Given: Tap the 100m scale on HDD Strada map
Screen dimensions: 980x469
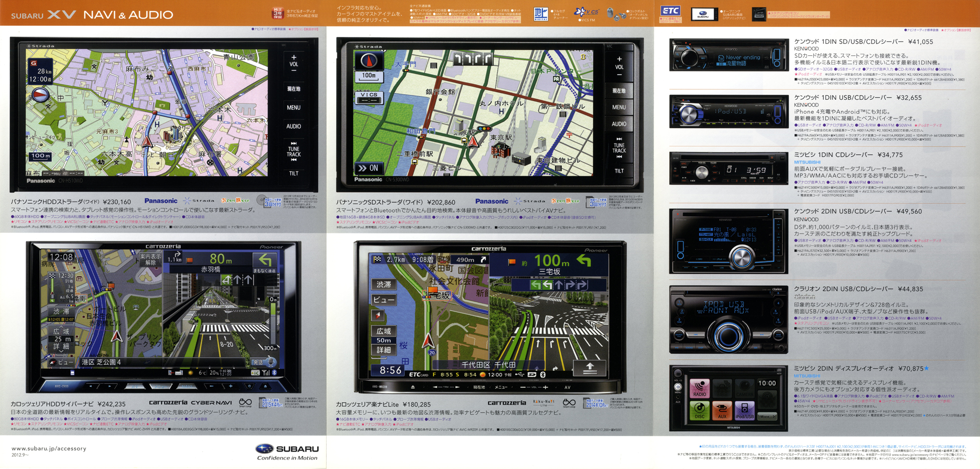Looking at the screenshot, I should tap(40, 156).
